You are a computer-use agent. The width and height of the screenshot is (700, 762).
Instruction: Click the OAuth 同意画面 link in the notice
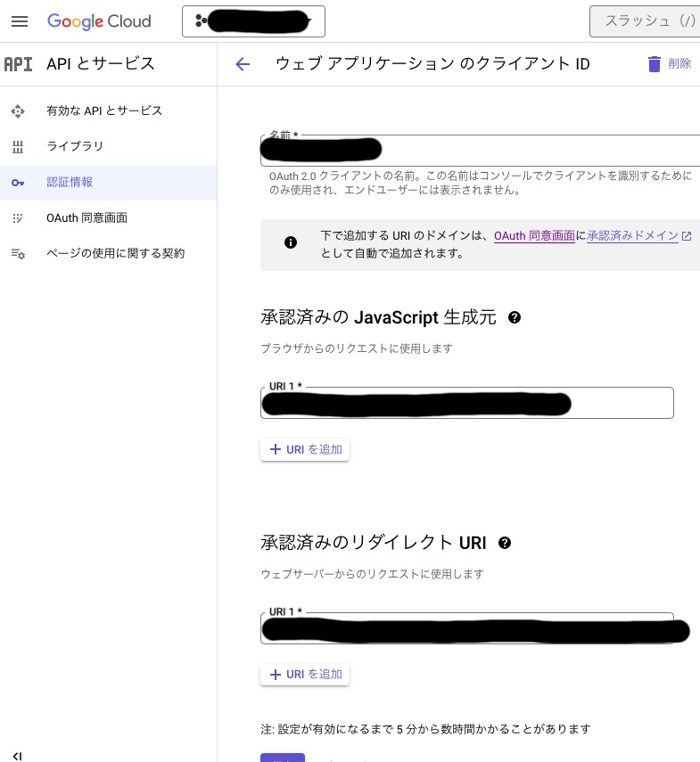(x=534, y=235)
